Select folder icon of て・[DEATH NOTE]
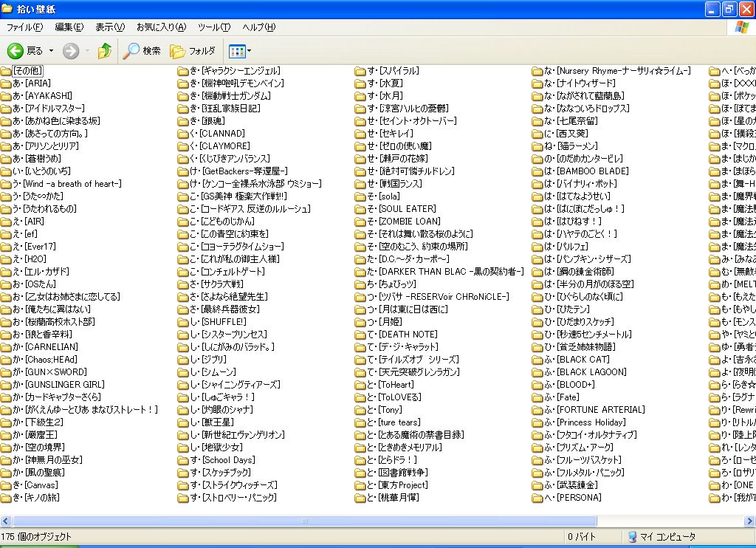 360,335
